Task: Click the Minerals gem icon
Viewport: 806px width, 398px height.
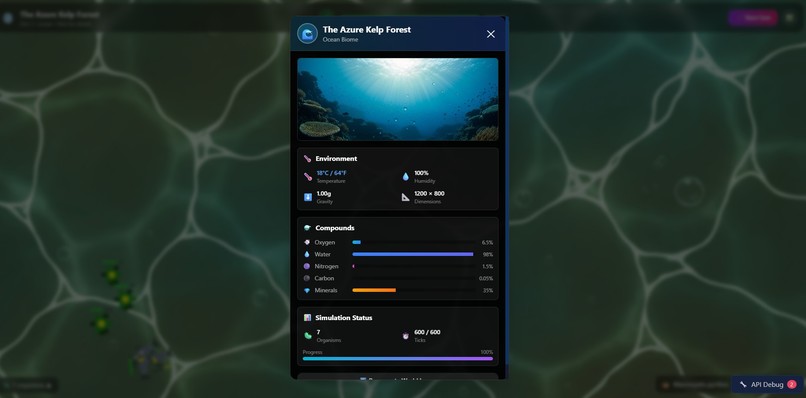Action: pyautogui.click(x=307, y=291)
